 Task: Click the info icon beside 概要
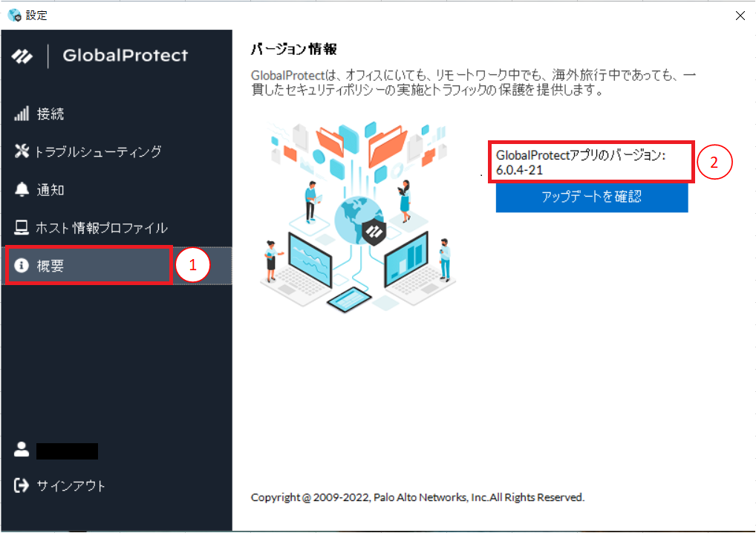pos(22,265)
